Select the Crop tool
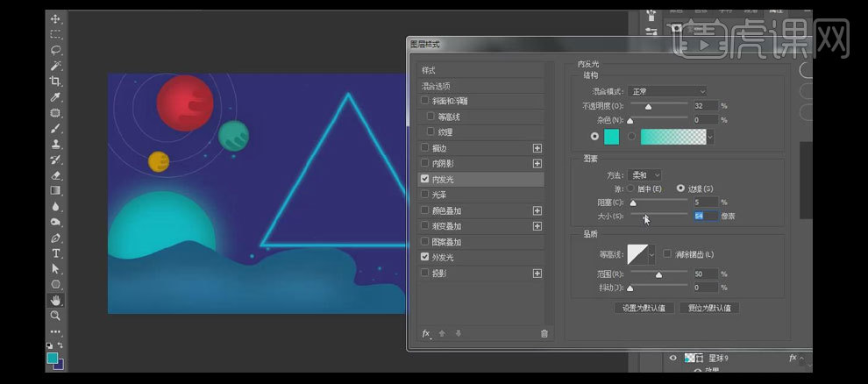 55,82
